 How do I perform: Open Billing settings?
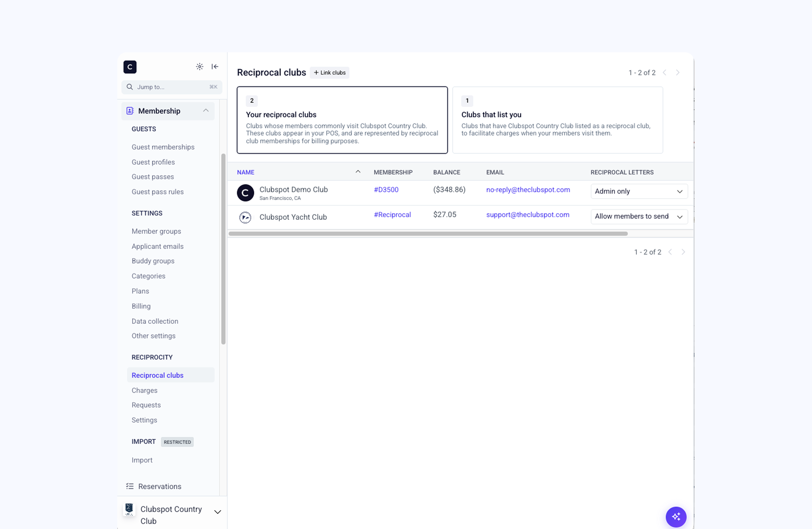click(141, 306)
